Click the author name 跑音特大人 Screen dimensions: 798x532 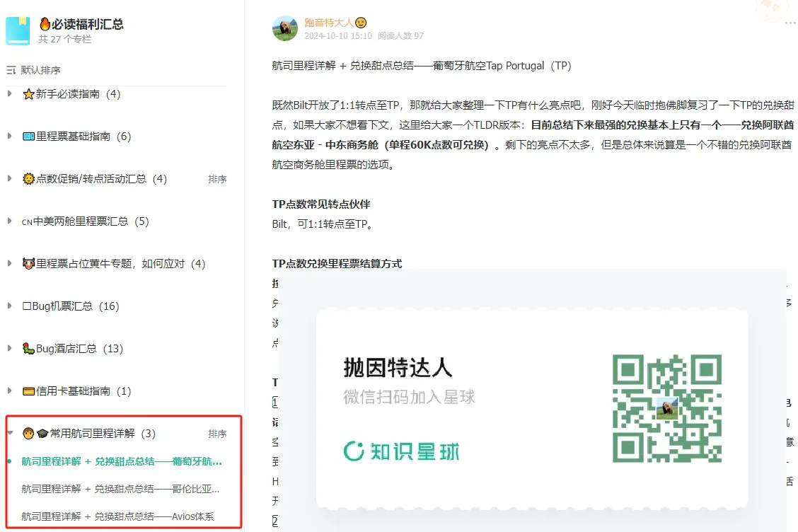click(329, 23)
